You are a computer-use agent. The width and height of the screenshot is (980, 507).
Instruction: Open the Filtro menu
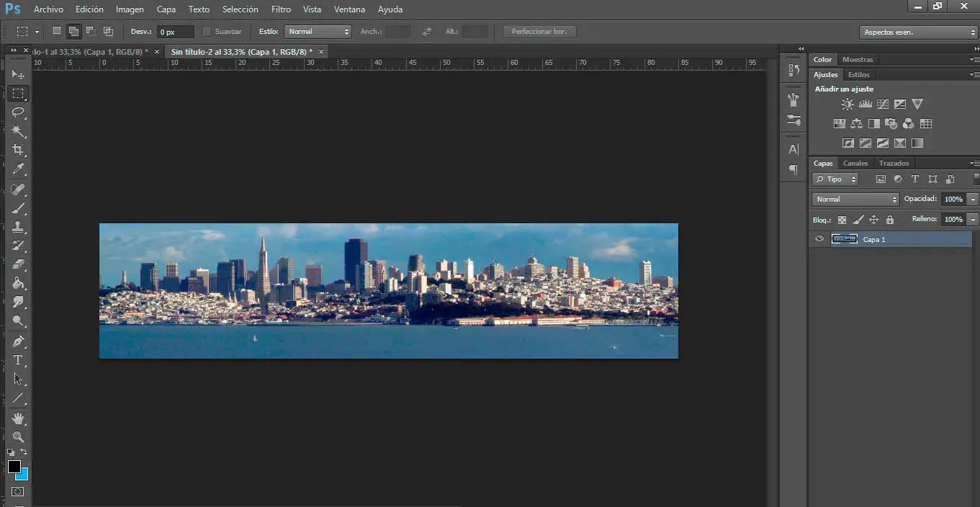pos(281,9)
